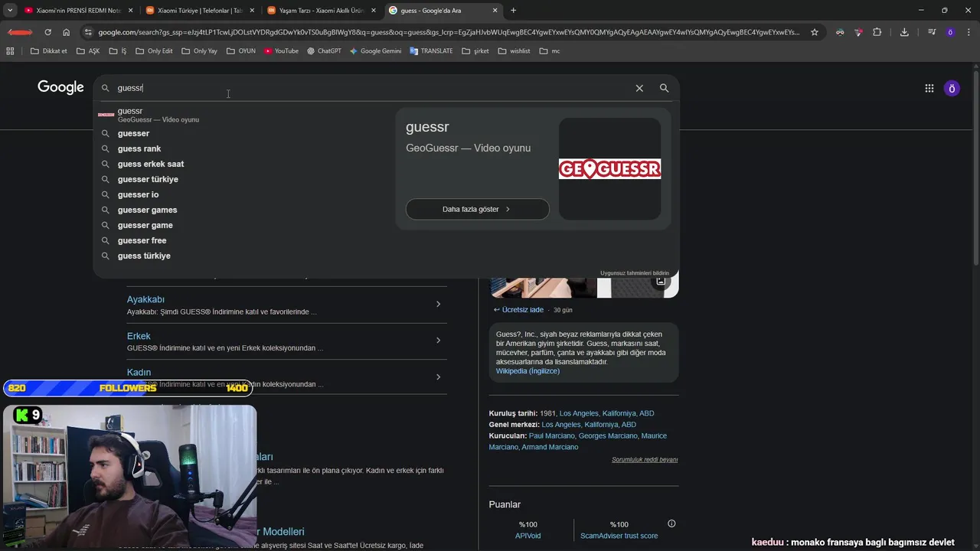
Task: Open the OYUN bookmark folder
Action: pos(240,51)
